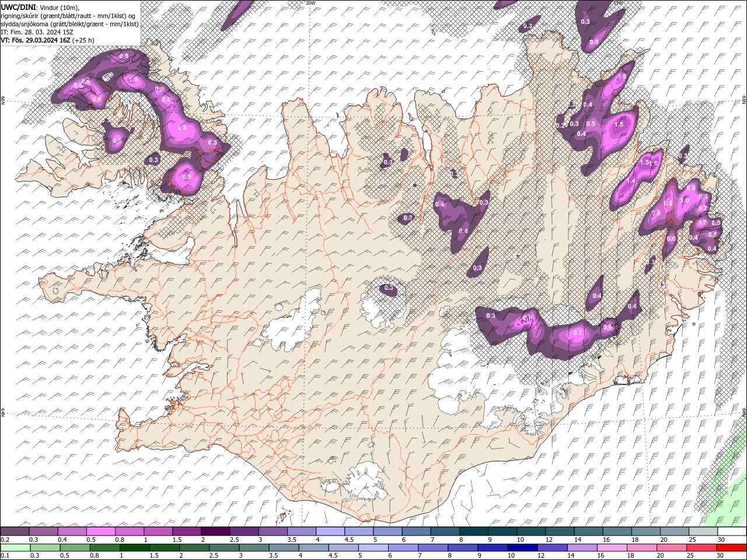Click the 15W longitude label at top
The height and width of the screenshot is (560, 747).
619,3
